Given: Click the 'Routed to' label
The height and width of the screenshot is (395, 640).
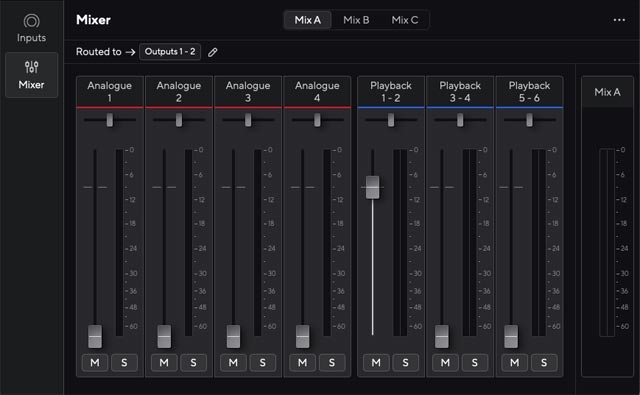Looking at the screenshot, I should 99,52.
